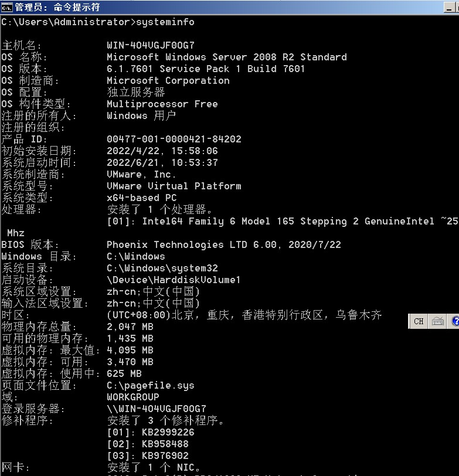This screenshot has height=476, width=459.
Task: Click the VMware Virtual Platform model text
Action: (x=174, y=186)
